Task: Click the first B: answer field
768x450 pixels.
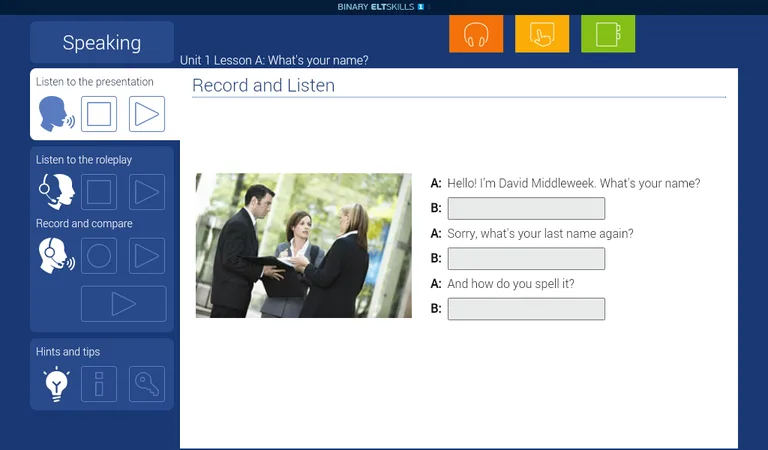Action: pyautogui.click(x=527, y=209)
